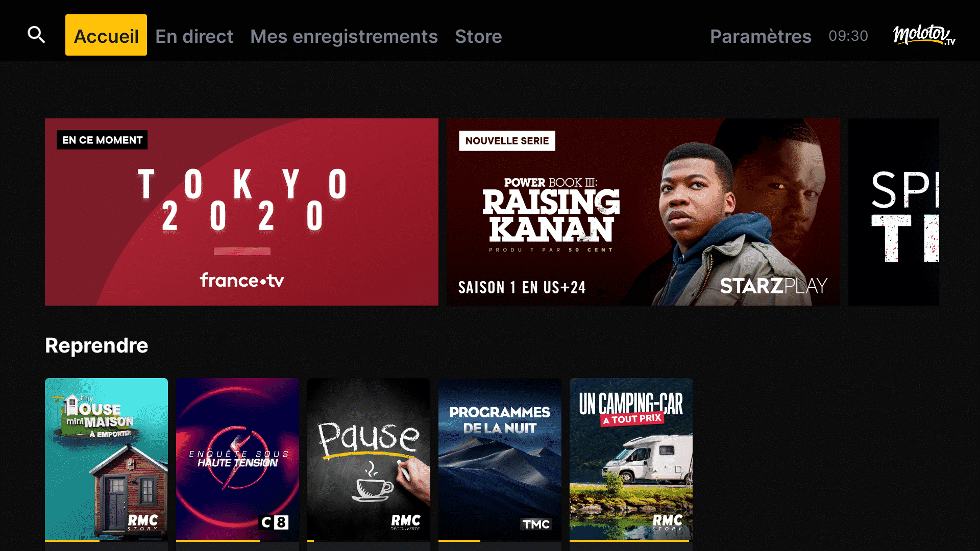The image size is (980, 551).
Task: Resume Enquête sous haute tension
Action: [237, 459]
